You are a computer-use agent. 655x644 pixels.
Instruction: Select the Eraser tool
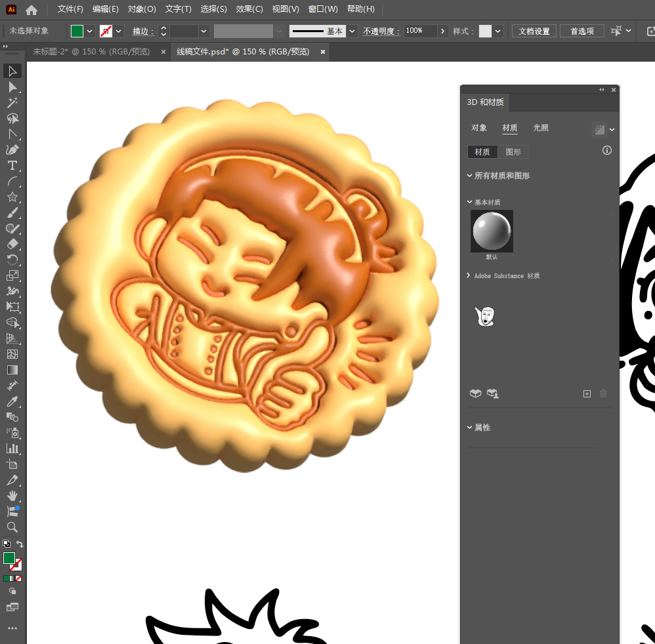pos(12,244)
